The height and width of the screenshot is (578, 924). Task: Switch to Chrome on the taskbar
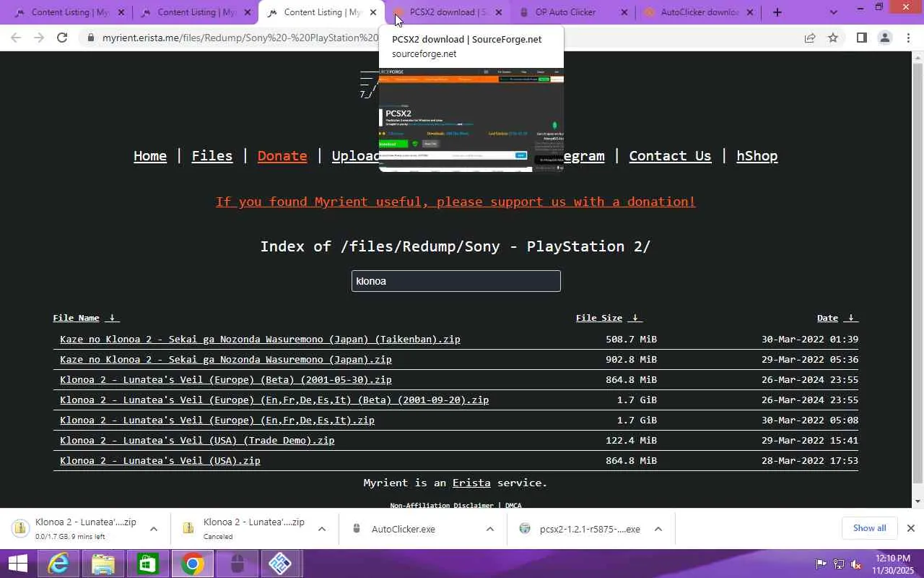click(192, 564)
